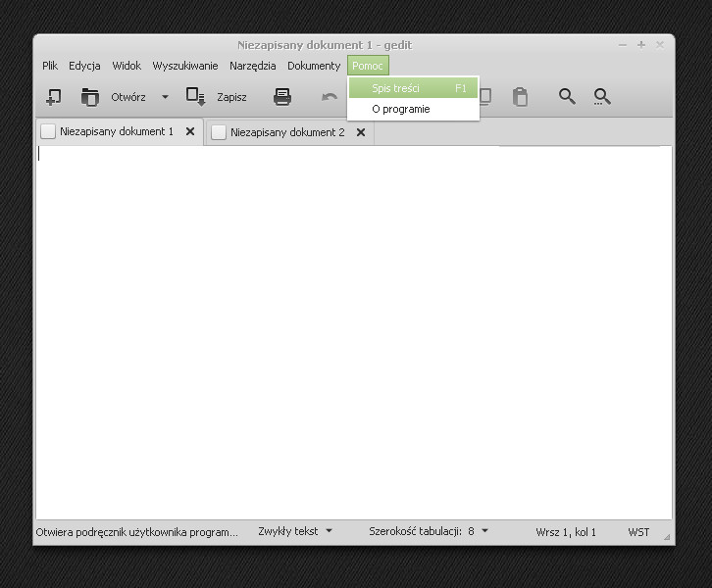
Task: Print the document using the printer icon
Action: [x=282, y=97]
